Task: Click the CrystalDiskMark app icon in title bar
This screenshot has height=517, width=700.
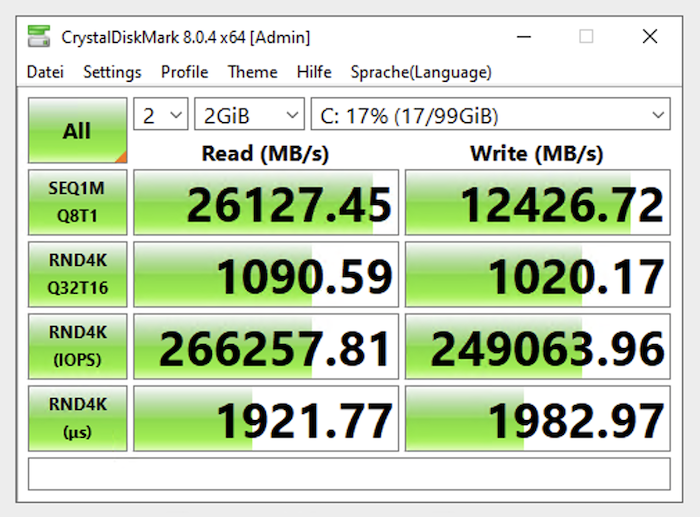Action: coord(39,36)
